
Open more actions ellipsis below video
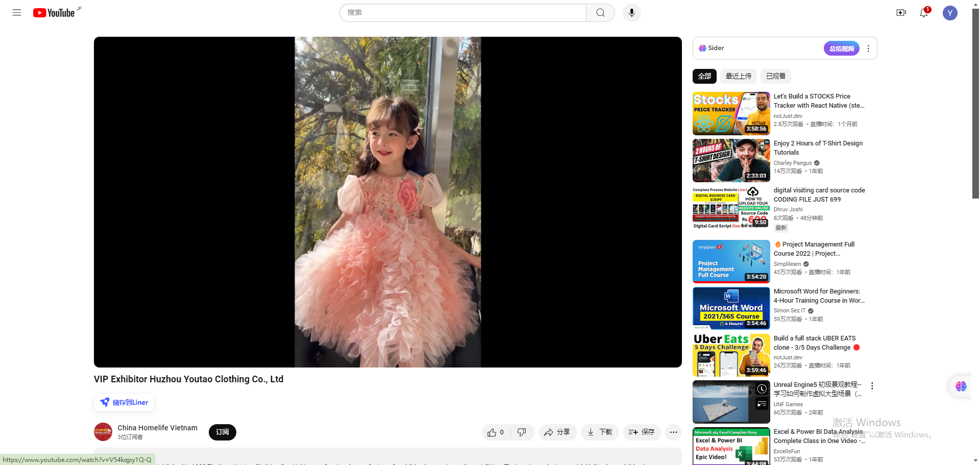tap(673, 432)
